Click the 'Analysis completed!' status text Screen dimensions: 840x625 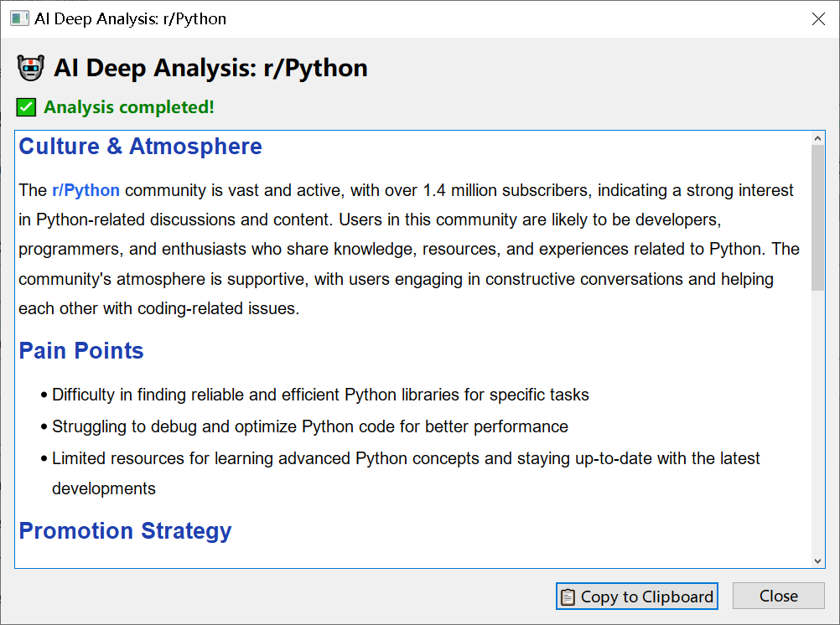129,107
